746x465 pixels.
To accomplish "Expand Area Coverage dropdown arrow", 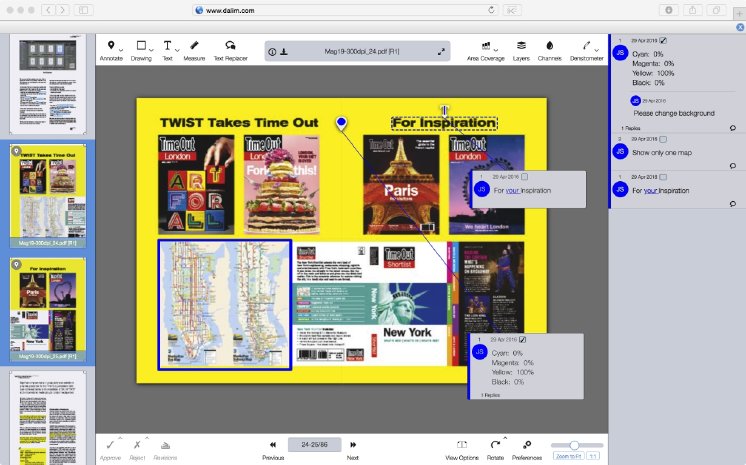I will (496, 50).
